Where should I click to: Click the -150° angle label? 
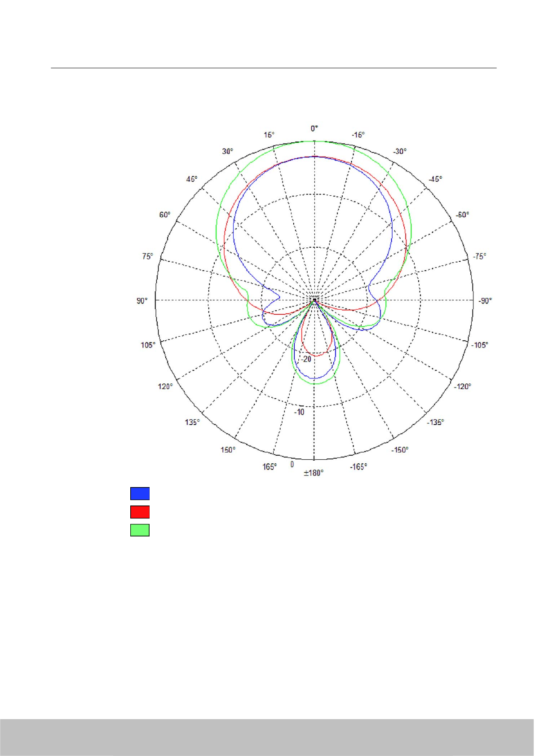[400, 450]
